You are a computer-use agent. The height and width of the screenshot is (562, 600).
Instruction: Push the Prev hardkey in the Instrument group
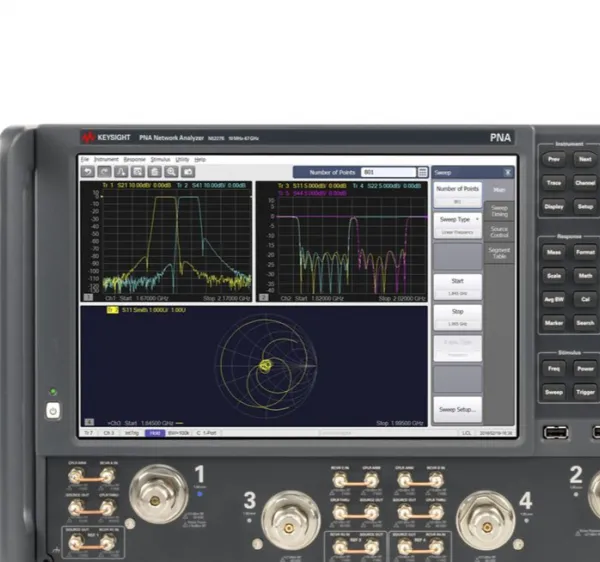[554, 159]
